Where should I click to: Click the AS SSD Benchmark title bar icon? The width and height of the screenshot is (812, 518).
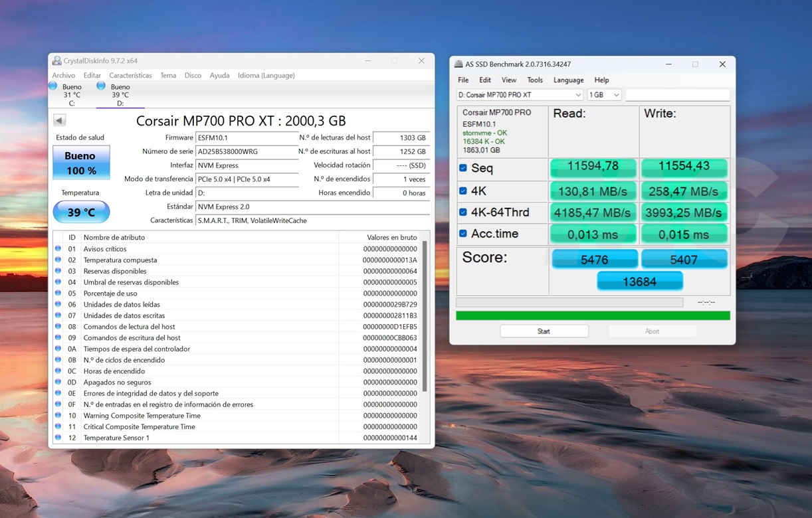click(458, 64)
